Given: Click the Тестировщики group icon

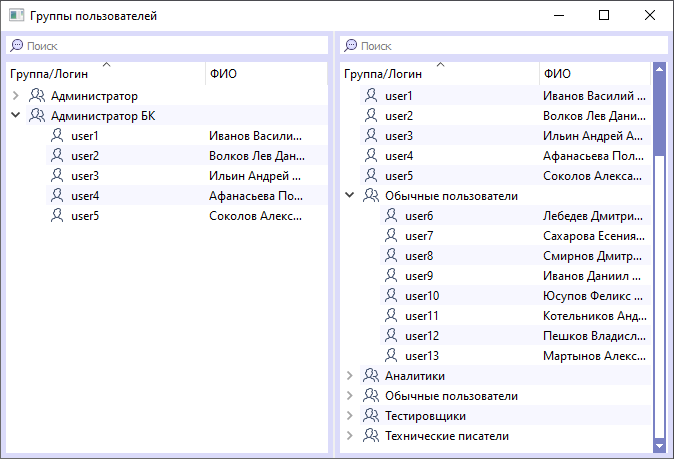Looking at the screenshot, I should pyautogui.click(x=371, y=416).
